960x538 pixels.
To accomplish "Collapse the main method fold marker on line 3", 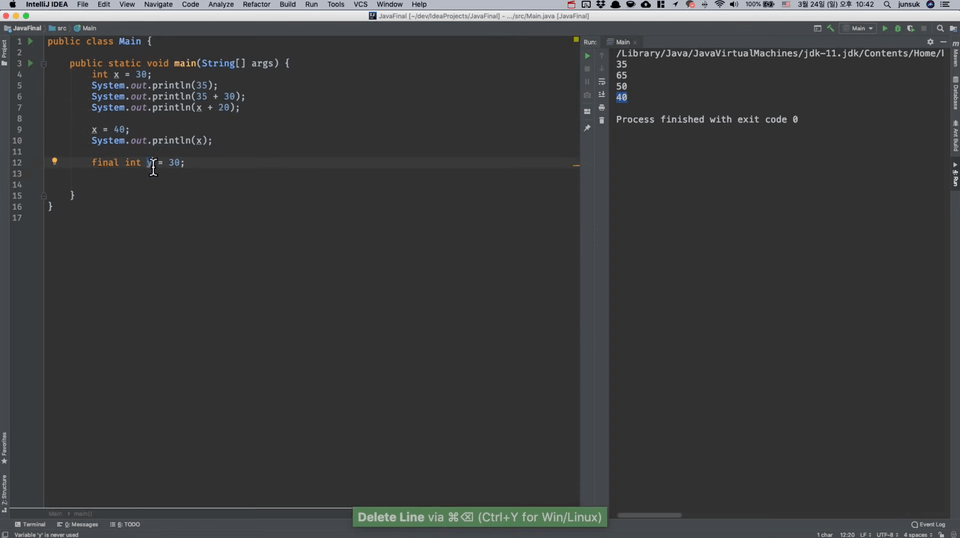I will click(x=43, y=64).
